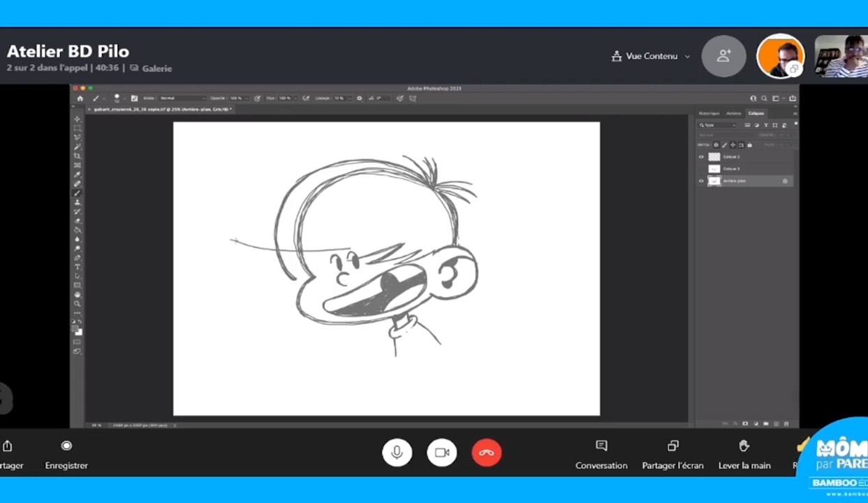The width and height of the screenshot is (868, 503).
Task: Select the Paint Bucket tool
Action: click(x=78, y=230)
